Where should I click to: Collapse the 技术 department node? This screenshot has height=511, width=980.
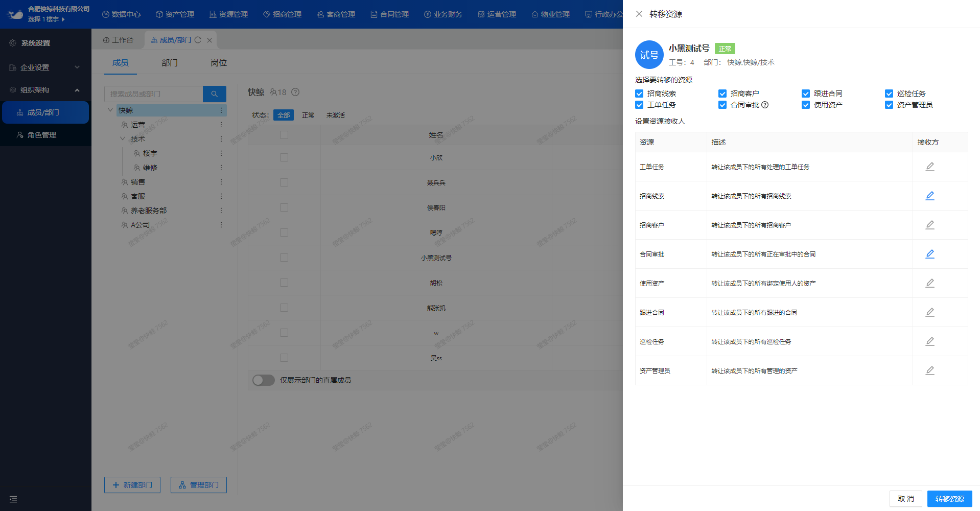pos(123,138)
